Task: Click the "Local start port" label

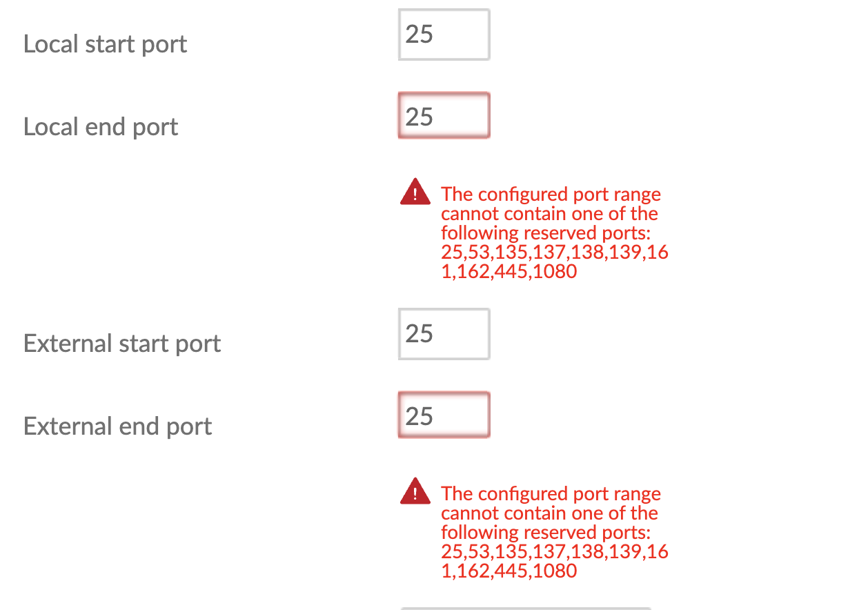Action: pos(106,44)
